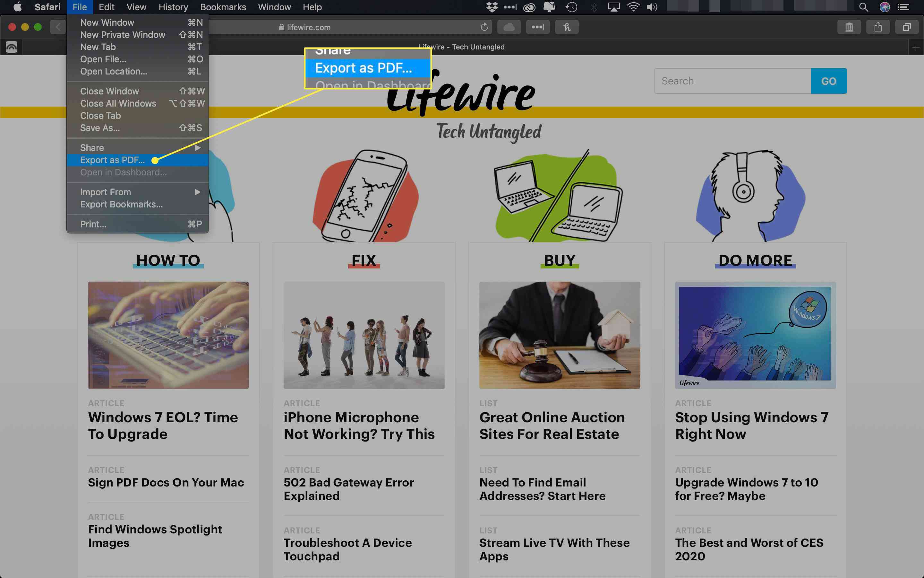
Task: Open the Help menu
Action: coord(312,7)
